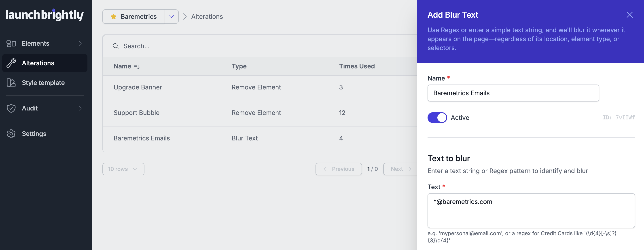The image size is (644, 250).
Task: Select the Upgrade Banner row name
Action: click(x=138, y=87)
